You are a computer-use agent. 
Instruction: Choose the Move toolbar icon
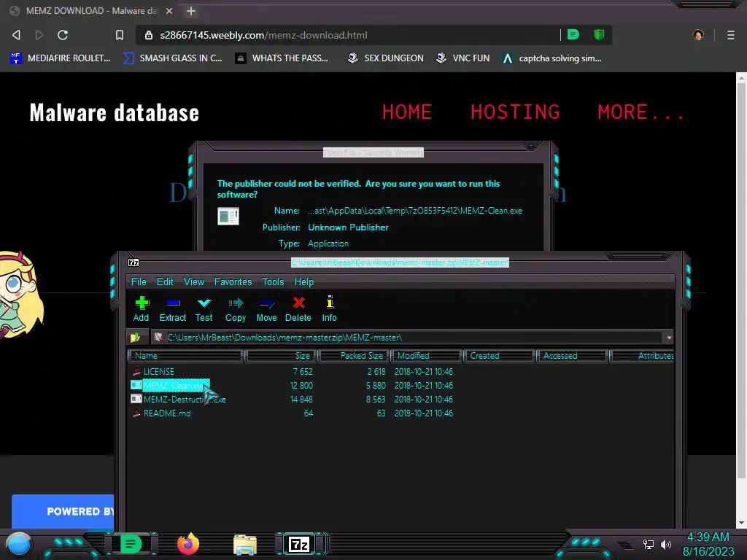pyautogui.click(x=266, y=309)
